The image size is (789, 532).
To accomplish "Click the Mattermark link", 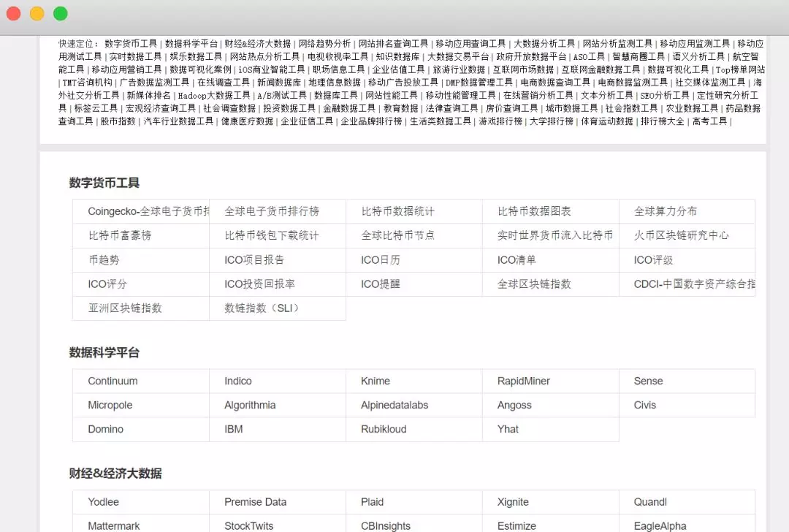I will [114, 526].
